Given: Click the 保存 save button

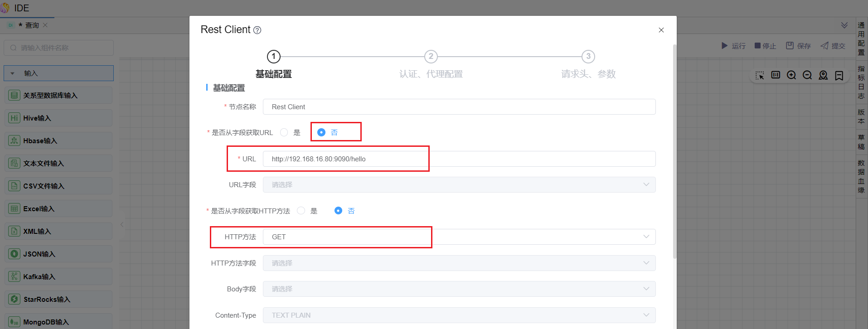Looking at the screenshot, I should click(x=798, y=46).
